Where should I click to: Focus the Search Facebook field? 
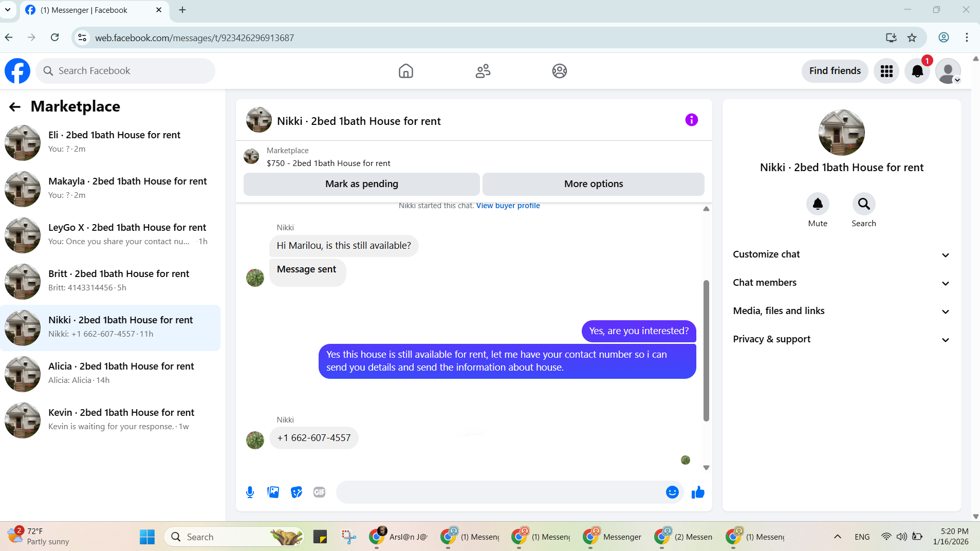[x=125, y=71]
